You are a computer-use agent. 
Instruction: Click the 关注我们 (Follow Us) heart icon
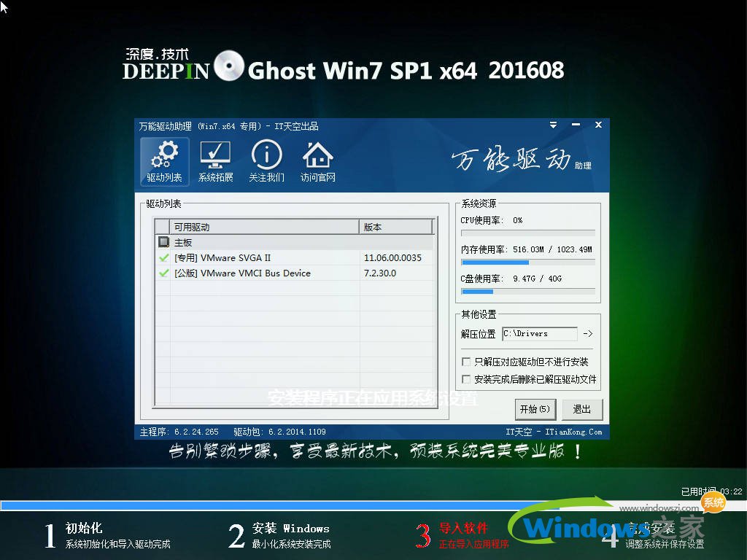pyautogui.click(x=266, y=161)
